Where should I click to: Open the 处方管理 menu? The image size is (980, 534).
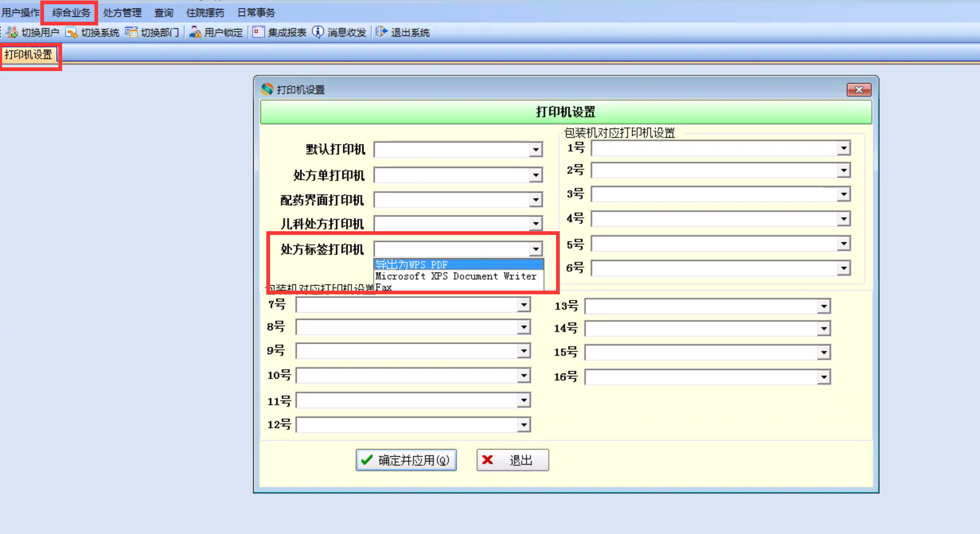pyautogui.click(x=122, y=13)
